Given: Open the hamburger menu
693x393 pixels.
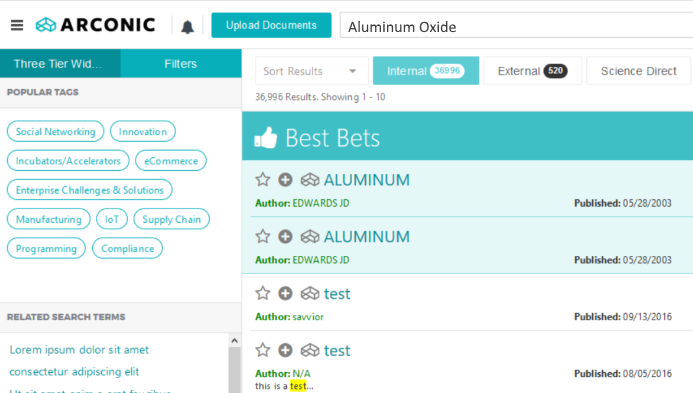Looking at the screenshot, I should pos(17,25).
